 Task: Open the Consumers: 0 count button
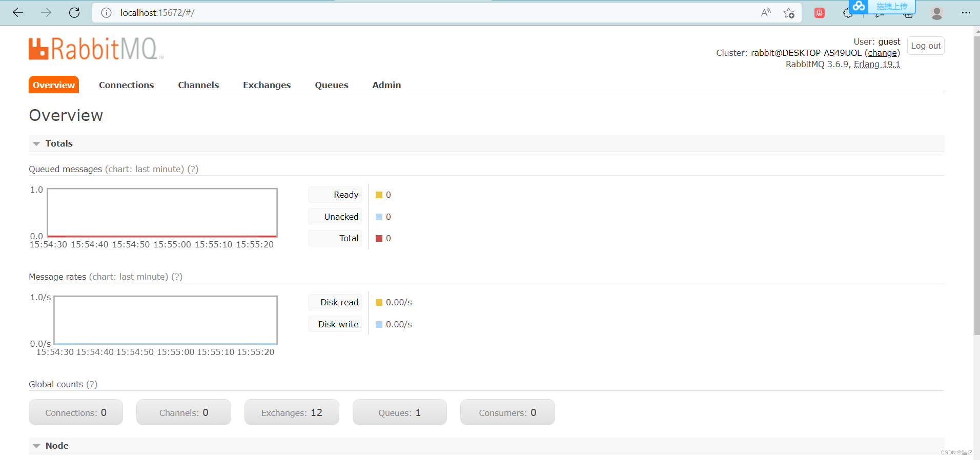click(x=507, y=412)
